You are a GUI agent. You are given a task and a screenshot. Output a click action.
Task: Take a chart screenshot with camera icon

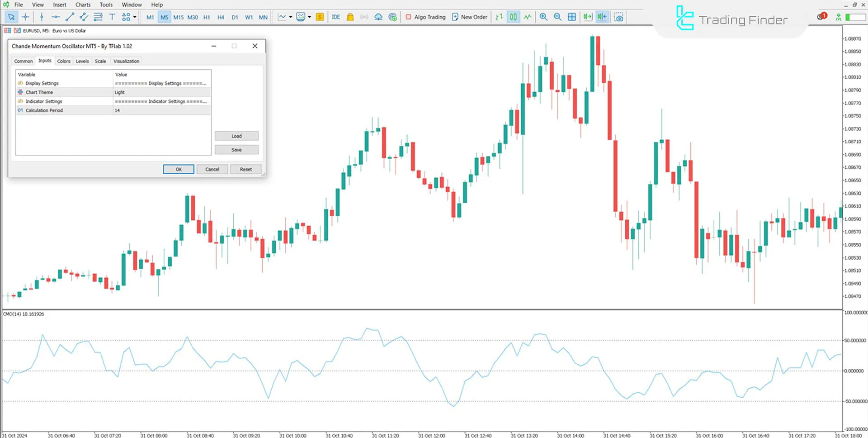click(x=619, y=17)
